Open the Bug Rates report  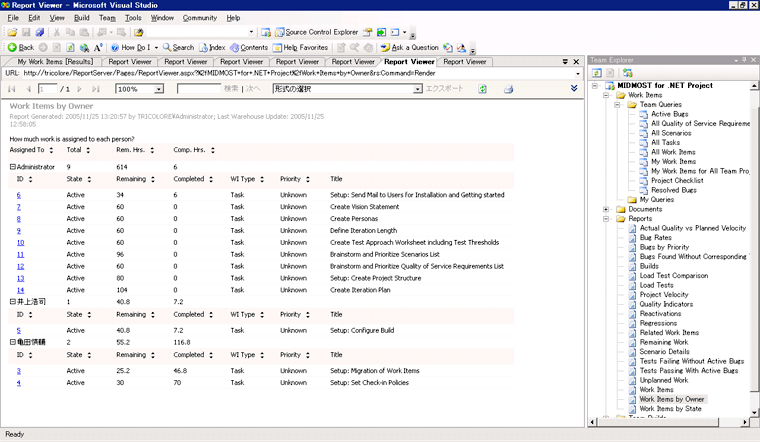coord(655,237)
